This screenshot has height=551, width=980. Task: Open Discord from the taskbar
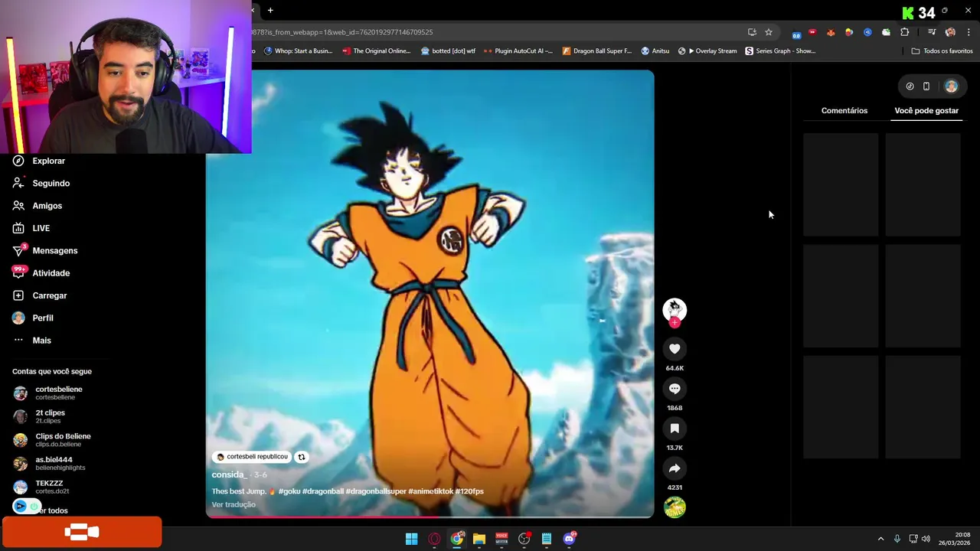click(x=569, y=539)
